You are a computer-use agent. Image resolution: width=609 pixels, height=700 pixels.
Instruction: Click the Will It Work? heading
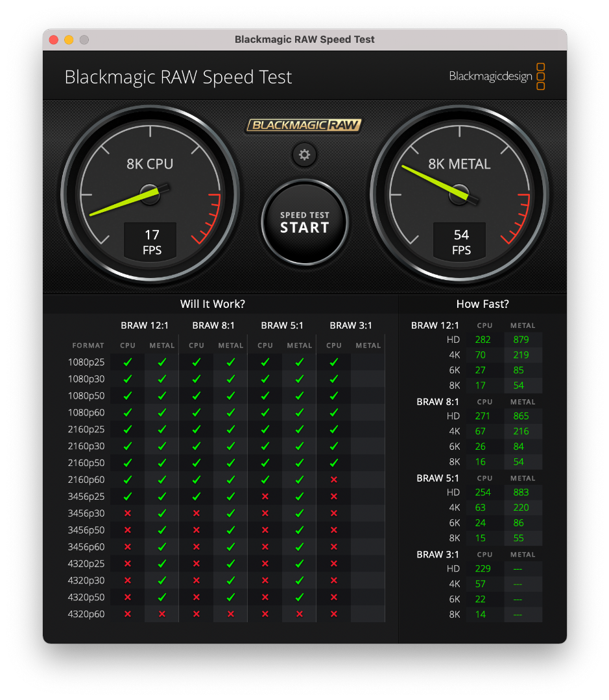point(213,304)
